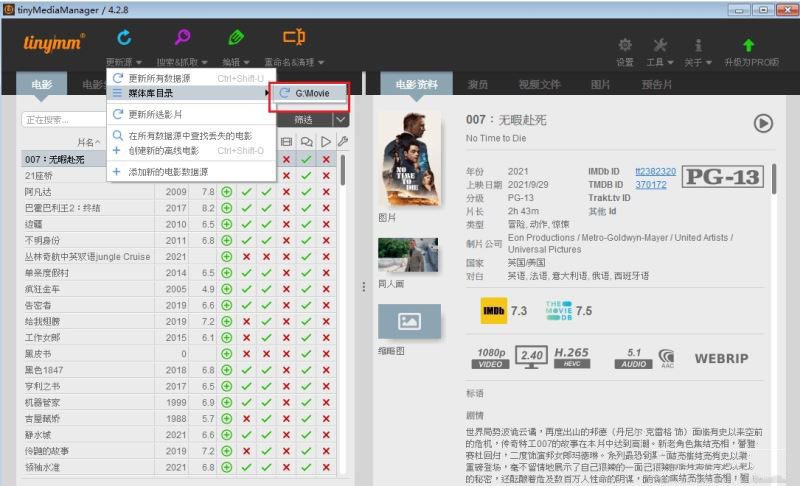The width and height of the screenshot is (800, 486).
Task: Click the wrench column settings icon
Action: pyautogui.click(x=343, y=141)
